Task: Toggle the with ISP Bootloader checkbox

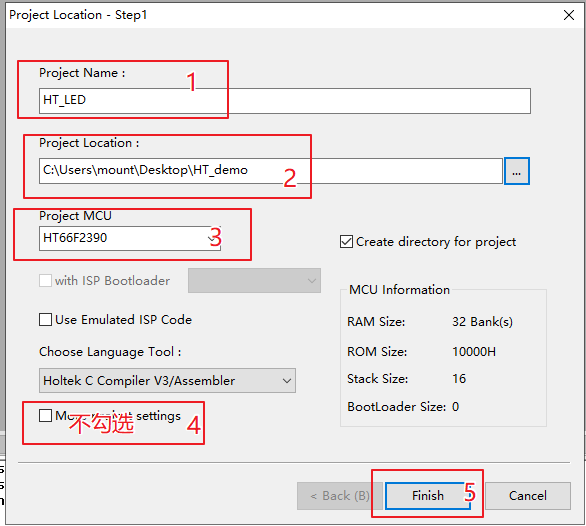Action: (x=46, y=280)
